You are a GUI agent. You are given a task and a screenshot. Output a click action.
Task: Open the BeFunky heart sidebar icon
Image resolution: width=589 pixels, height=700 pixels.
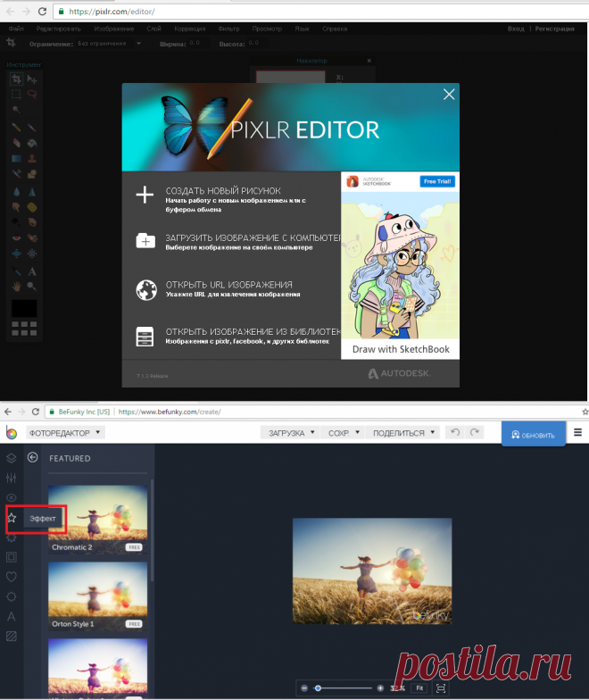pyautogui.click(x=11, y=577)
